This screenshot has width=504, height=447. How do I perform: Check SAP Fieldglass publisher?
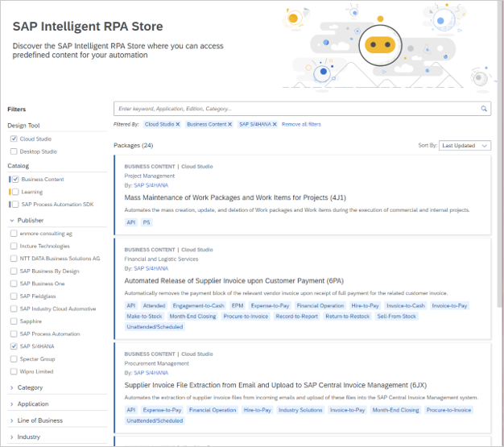[x=14, y=296]
